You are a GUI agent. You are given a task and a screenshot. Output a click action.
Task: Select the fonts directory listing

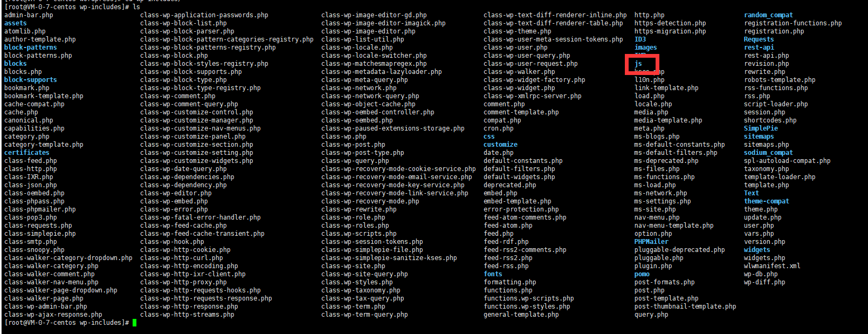(493, 274)
